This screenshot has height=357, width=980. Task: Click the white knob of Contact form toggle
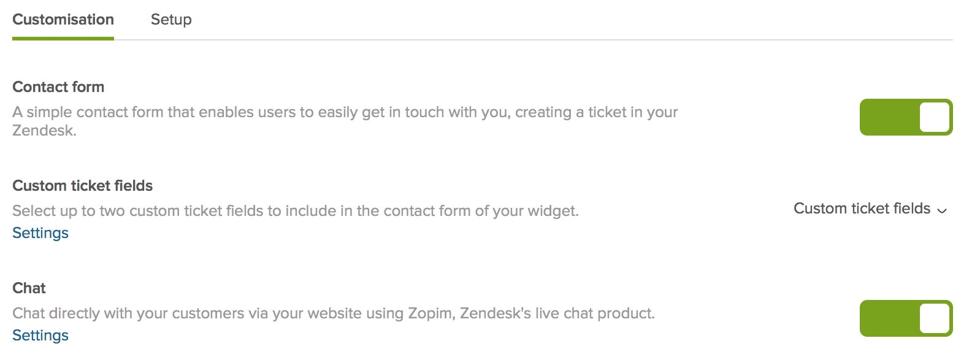(935, 117)
